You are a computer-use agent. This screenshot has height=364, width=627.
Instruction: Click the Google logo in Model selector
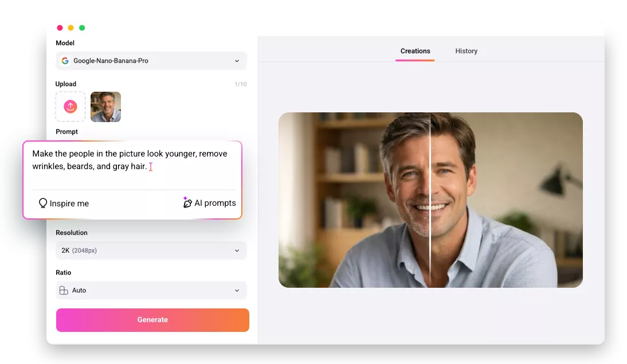point(65,61)
